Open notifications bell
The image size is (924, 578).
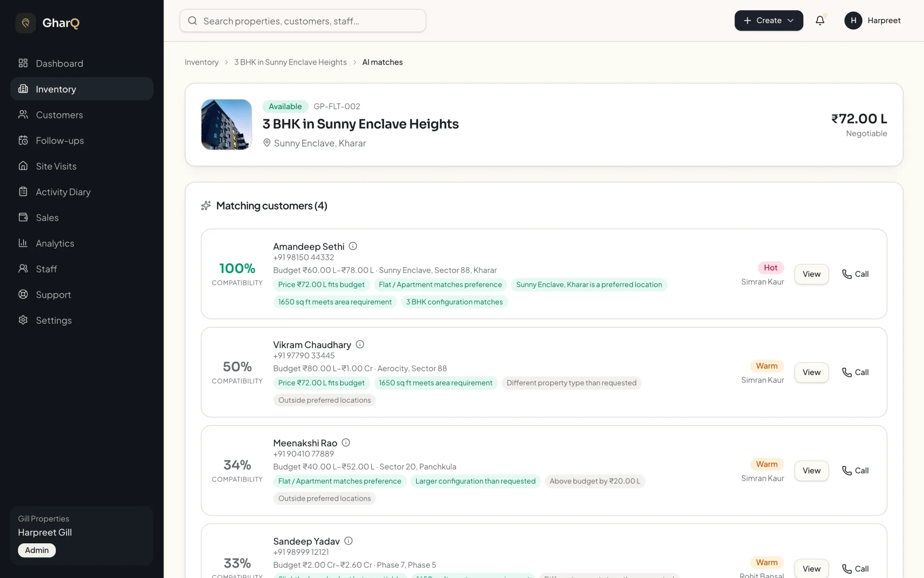click(820, 20)
